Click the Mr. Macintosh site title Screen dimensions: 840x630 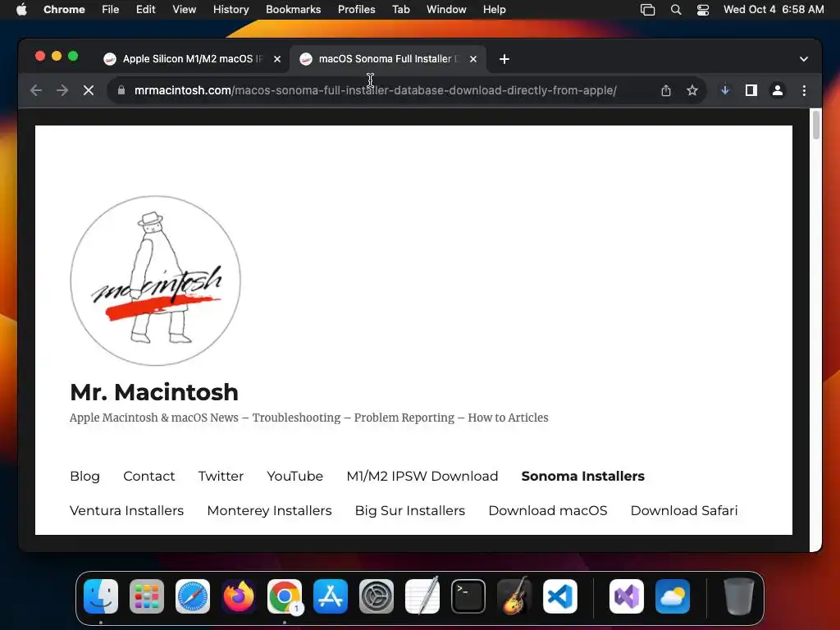pos(153,392)
